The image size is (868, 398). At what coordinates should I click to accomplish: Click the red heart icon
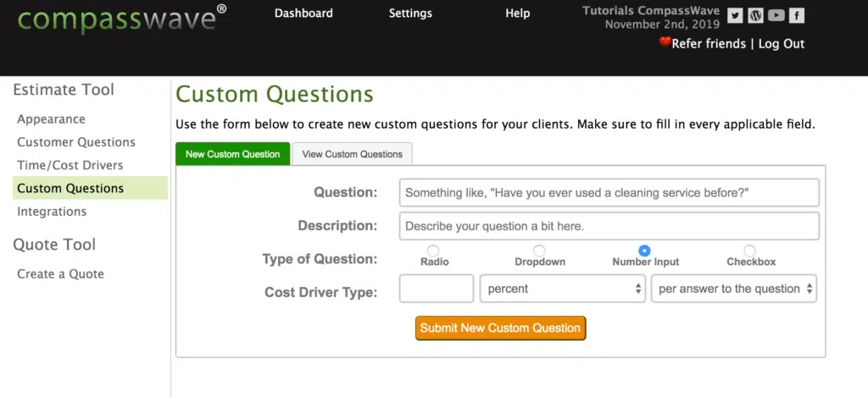665,43
